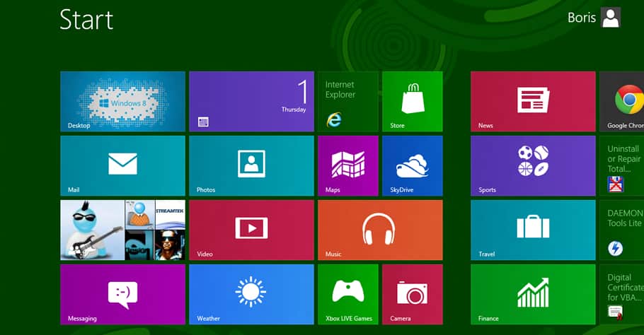Screen dimensions: 644x335
Task: Open the Photos tile
Action: [x=251, y=165]
